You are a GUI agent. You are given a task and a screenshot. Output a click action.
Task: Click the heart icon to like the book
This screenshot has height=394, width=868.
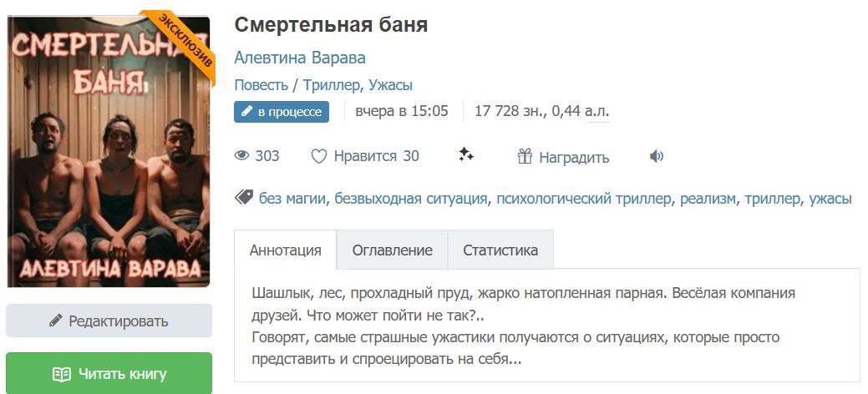pyautogui.click(x=318, y=156)
